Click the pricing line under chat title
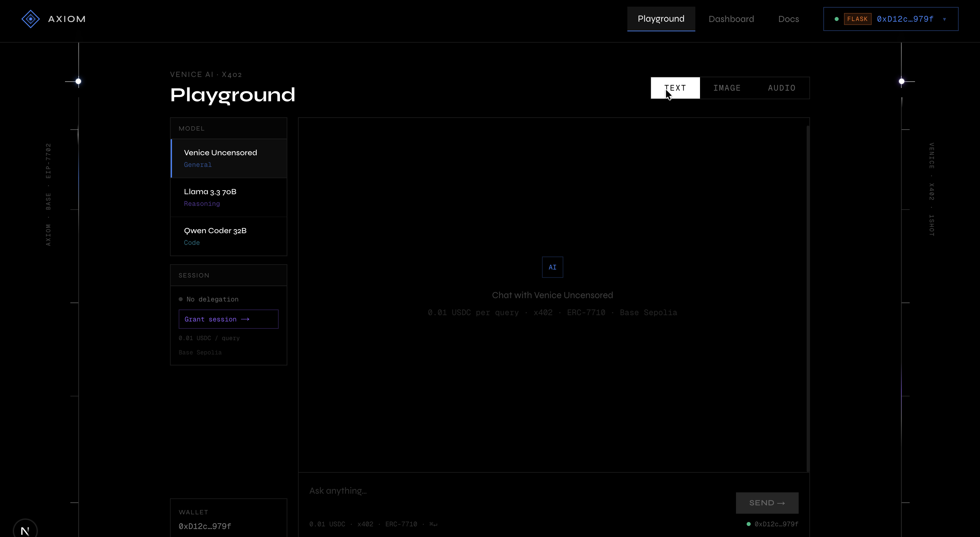 [552, 312]
